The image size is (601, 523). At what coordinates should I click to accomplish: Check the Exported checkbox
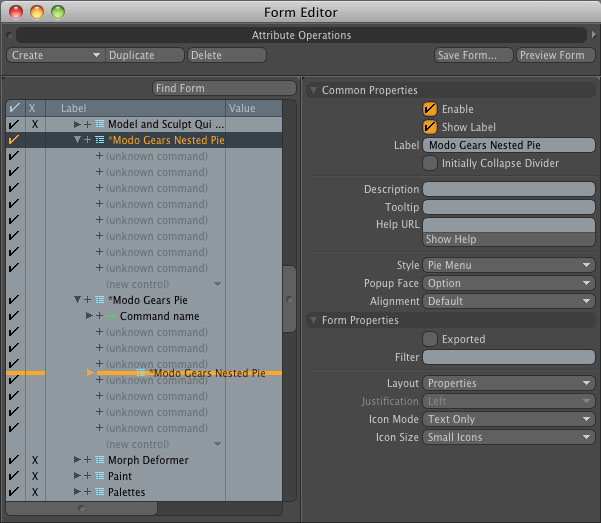tap(430, 339)
